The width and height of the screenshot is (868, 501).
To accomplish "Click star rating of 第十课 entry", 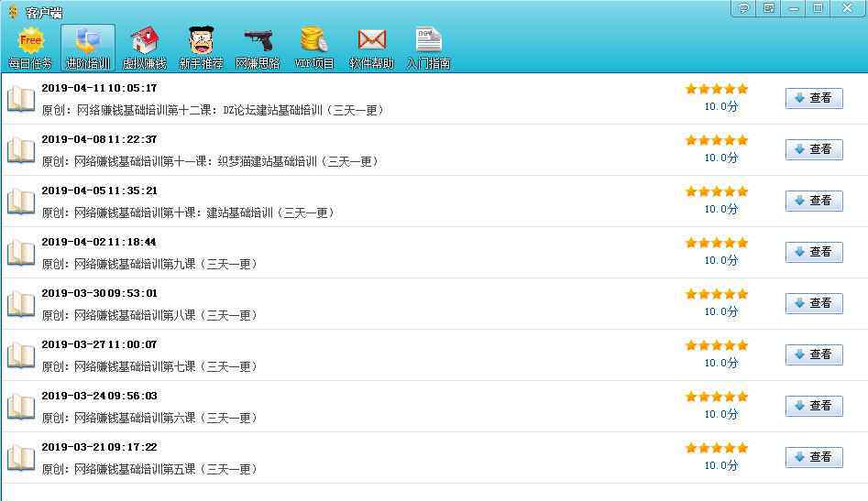I will (x=717, y=192).
